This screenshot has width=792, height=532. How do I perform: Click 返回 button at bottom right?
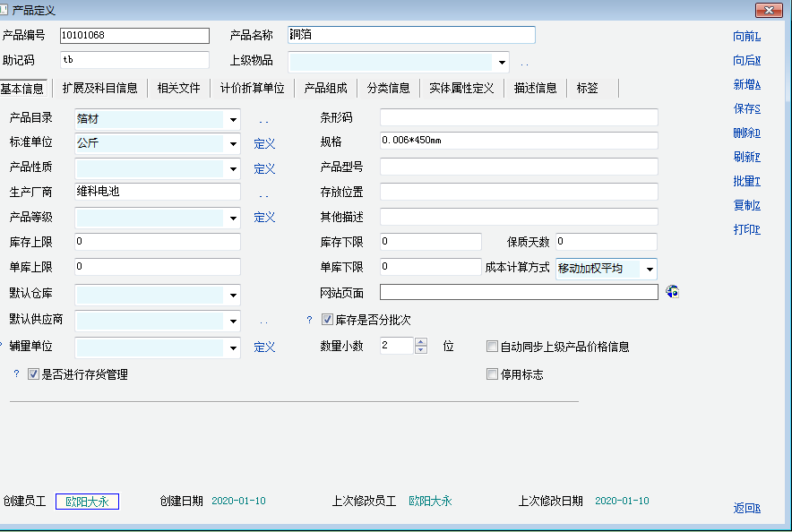[x=746, y=508]
